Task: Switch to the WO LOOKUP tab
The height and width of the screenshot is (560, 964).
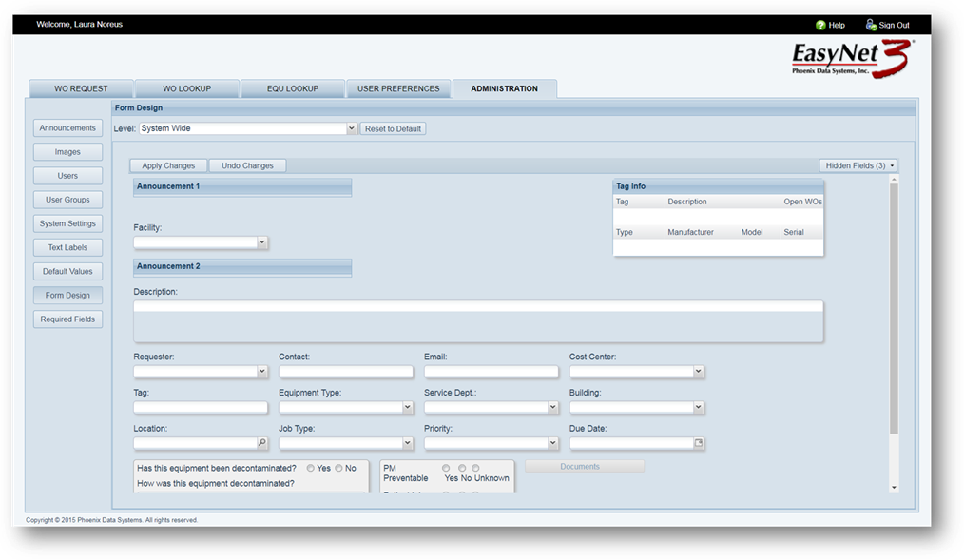Action: coord(185,88)
